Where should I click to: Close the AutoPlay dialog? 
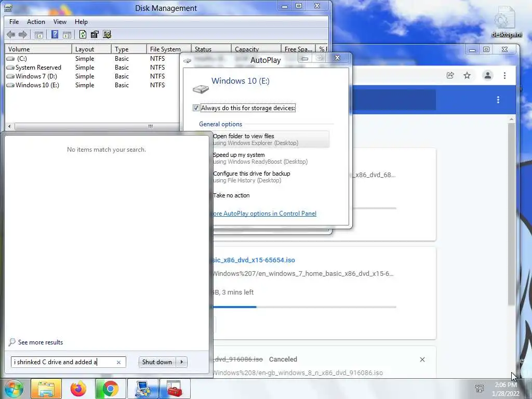[337, 58]
